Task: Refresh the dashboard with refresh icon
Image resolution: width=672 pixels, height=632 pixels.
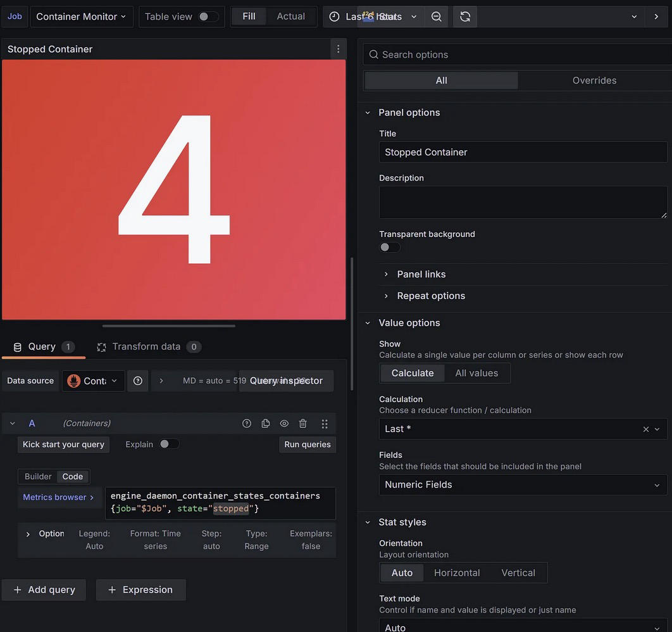Action: tap(465, 16)
